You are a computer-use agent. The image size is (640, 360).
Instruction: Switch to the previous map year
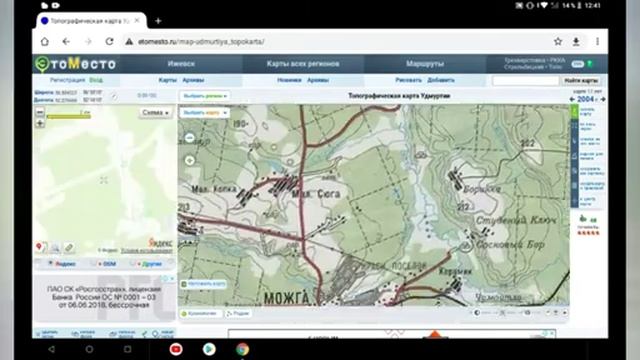click(x=572, y=99)
